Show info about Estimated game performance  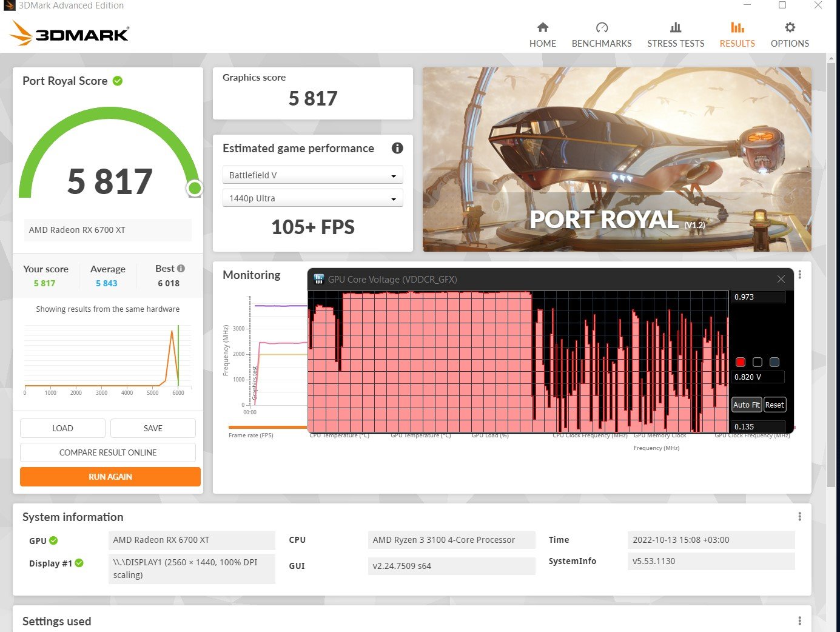coord(397,148)
